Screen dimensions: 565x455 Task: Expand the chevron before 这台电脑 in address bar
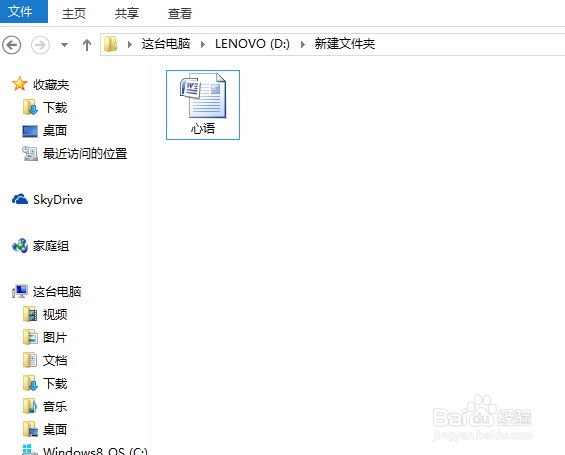click(x=130, y=44)
